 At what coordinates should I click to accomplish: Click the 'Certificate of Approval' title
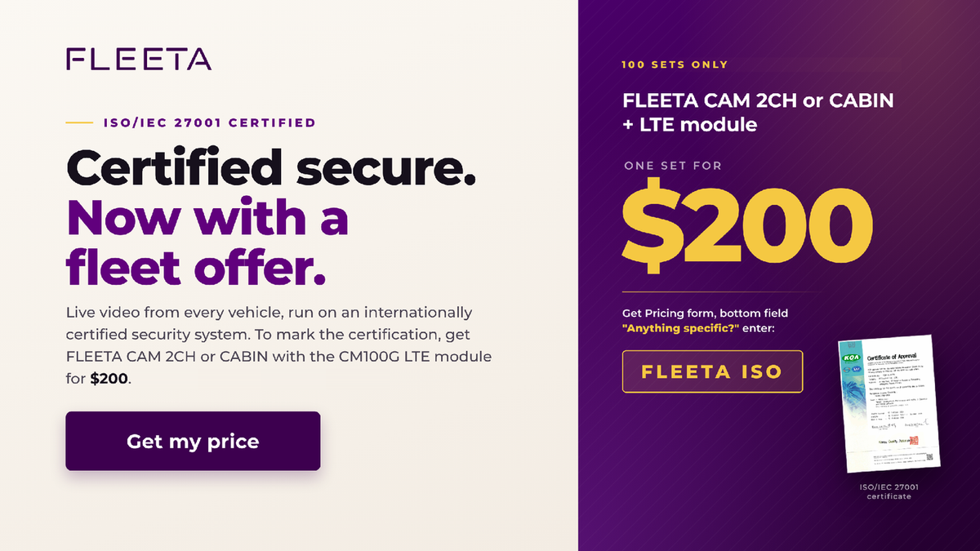point(892,357)
